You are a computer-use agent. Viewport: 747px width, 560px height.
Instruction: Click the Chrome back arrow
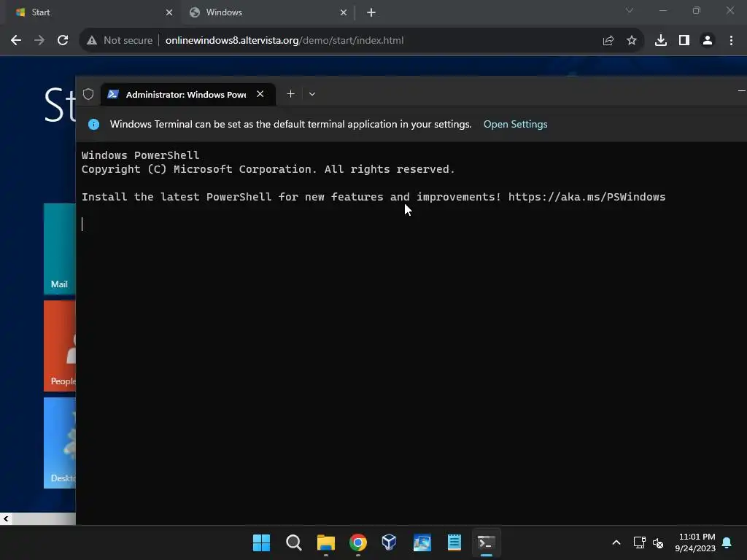pyautogui.click(x=16, y=41)
